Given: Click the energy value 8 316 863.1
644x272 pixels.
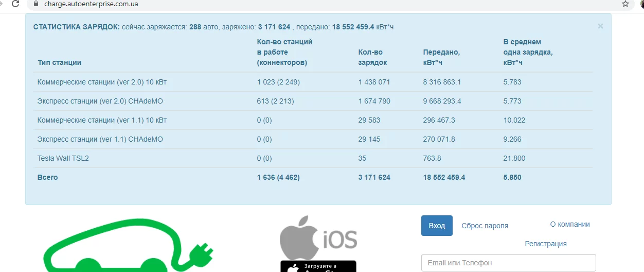Looking at the screenshot, I should (x=442, y=82).
